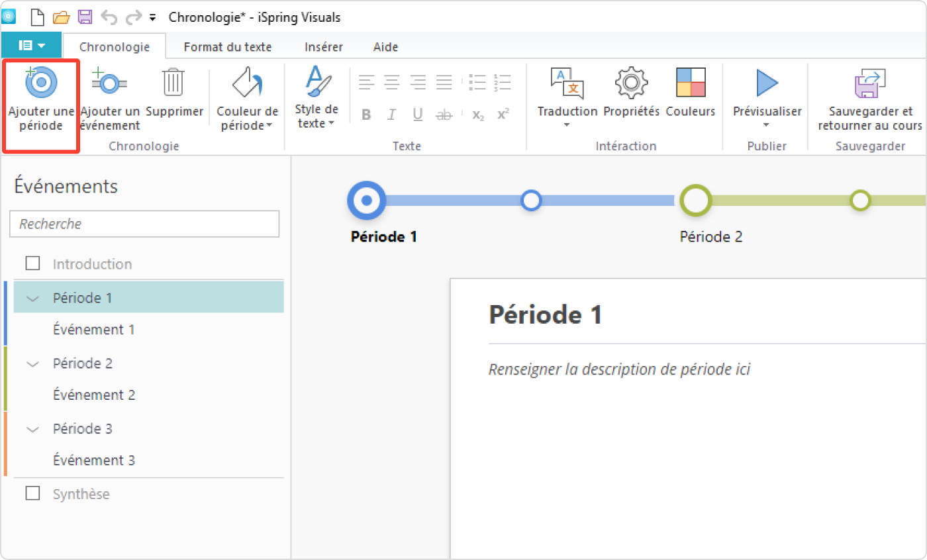Viewport: 927px width, 560px height.
Task: Open the Insérer ribbon tab
Action: (324, 47)
